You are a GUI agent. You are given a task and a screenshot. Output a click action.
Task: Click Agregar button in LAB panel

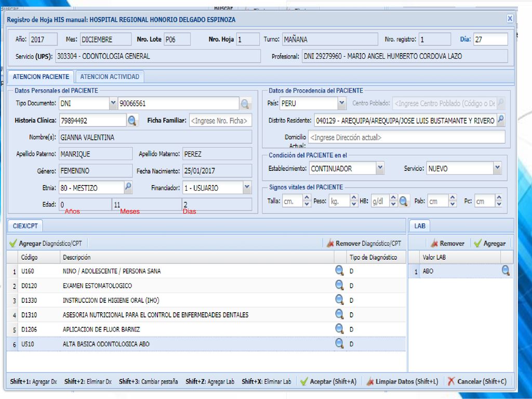click(490, 243)
